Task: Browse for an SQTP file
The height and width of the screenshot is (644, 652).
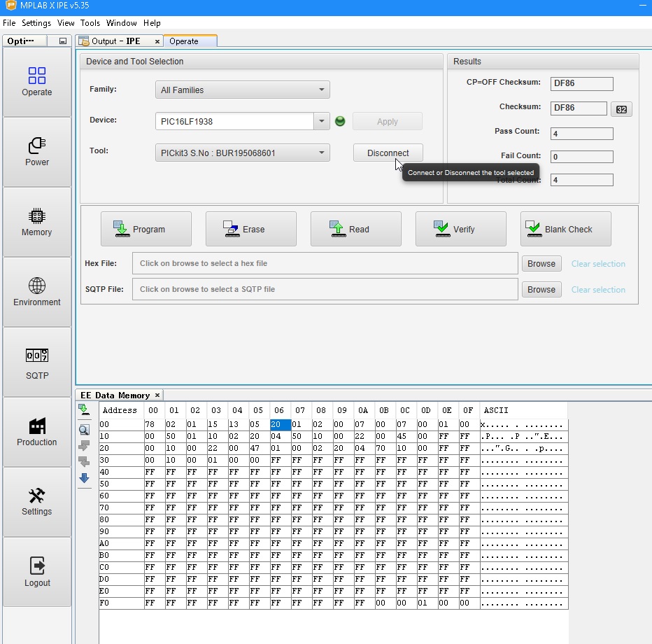Action: click(541, 290)
